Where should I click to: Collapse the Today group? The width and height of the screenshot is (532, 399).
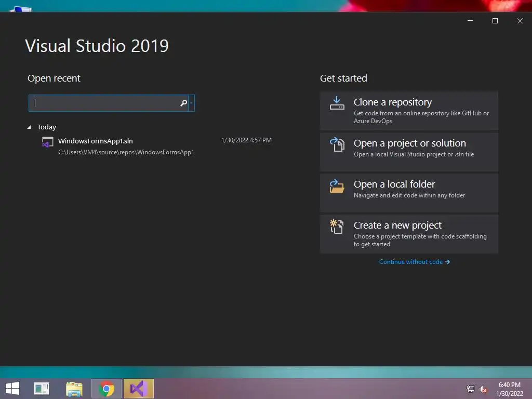[29, 127]
